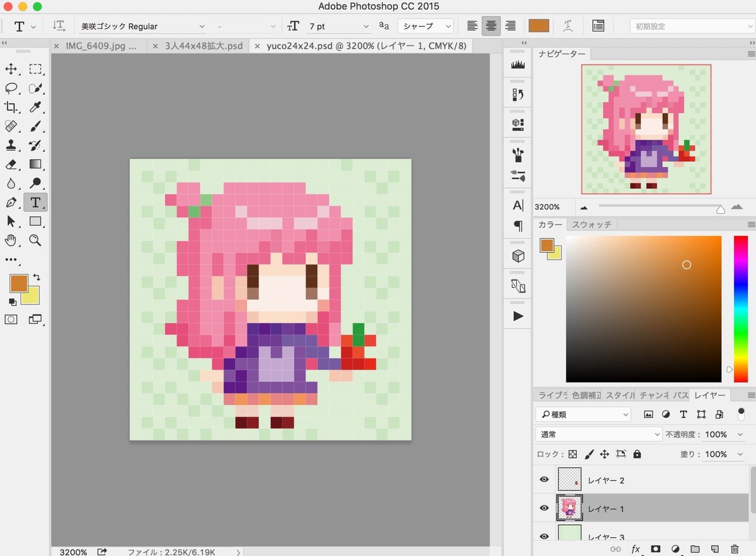Image resolution: width=756 pixels, height=556 pixels.
Task: Open layer filter 種類 dropdown
Action: coord(584,414)
